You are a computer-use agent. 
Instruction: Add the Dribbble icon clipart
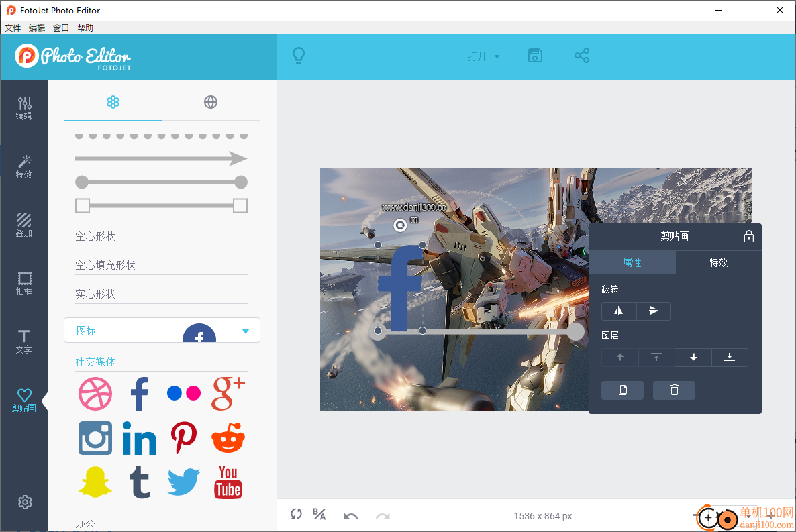(95, 394)
